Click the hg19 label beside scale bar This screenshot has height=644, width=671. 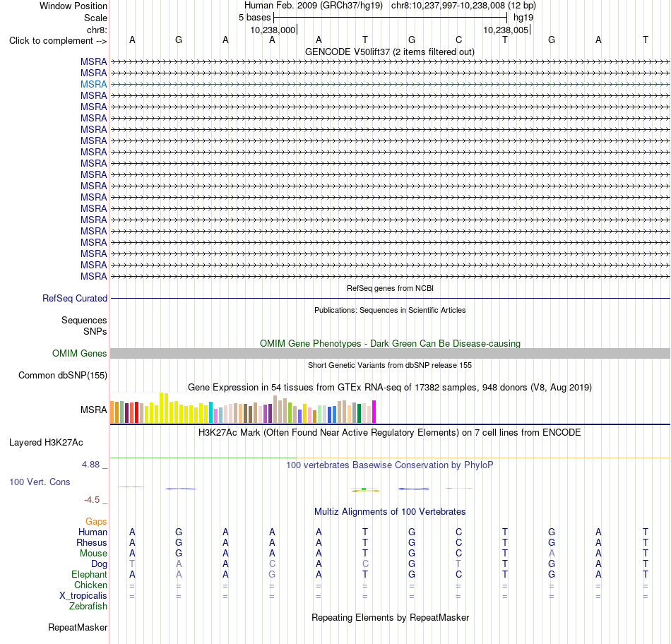click(x=523, y=18)
